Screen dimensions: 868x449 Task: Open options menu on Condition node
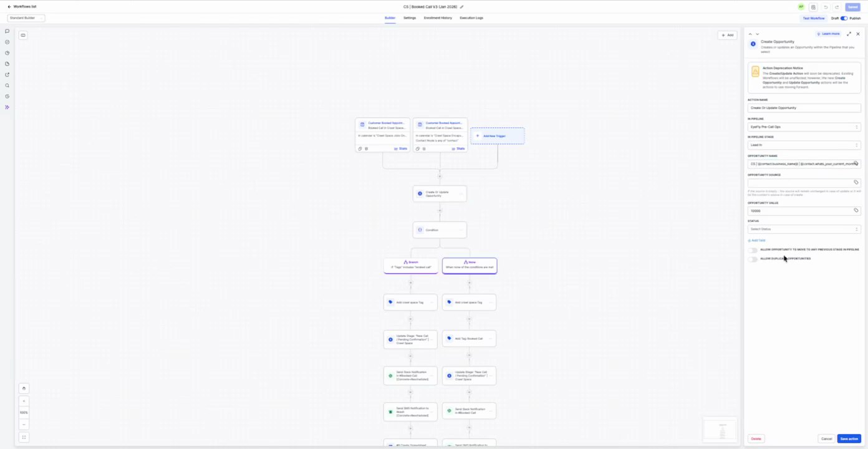461,230
